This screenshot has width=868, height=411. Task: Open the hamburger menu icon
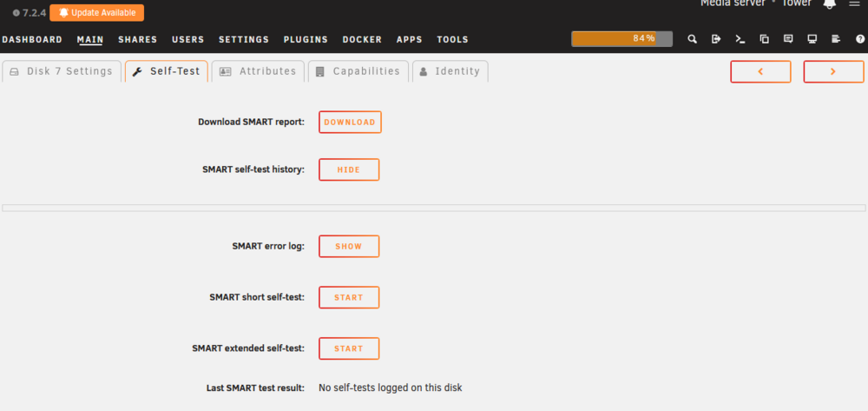[x=854, y=3]
